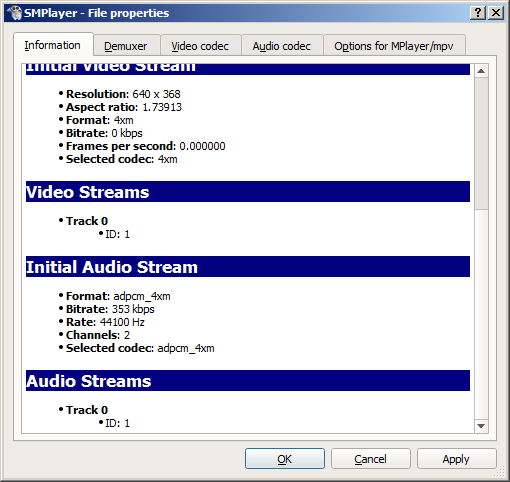The image size is (510, 482).
Task: Click the Channels: 2 line
Action: (x=98, y=335)
